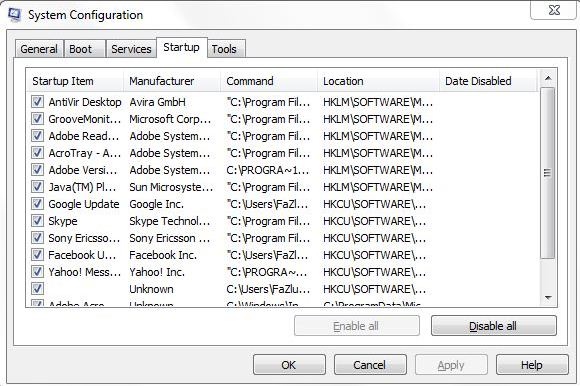Toggle the Java(TM) Platform checkbox
The image size is (580, 386).
(37, 187)
